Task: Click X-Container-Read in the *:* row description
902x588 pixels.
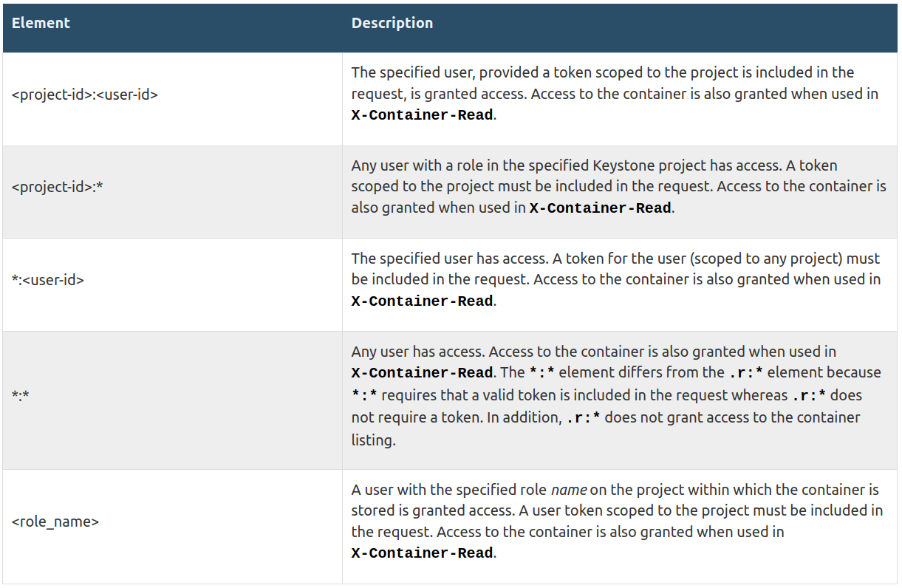Action: pos(422,372)
